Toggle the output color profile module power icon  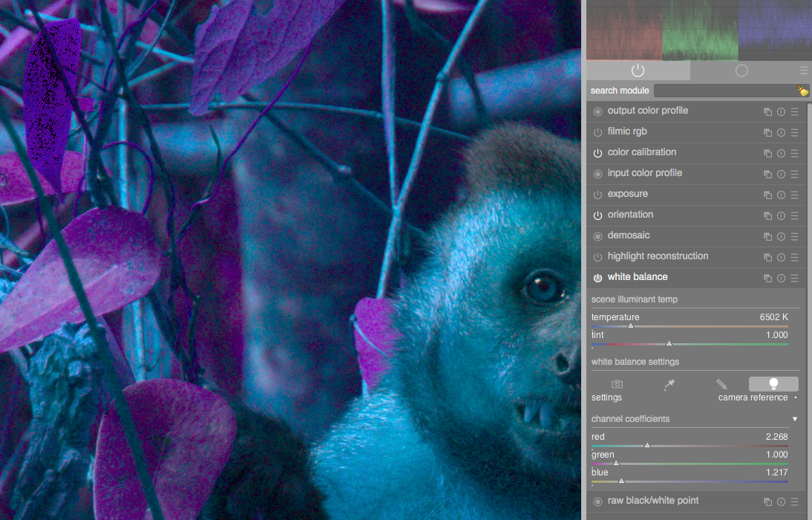[x=597, y=111]
